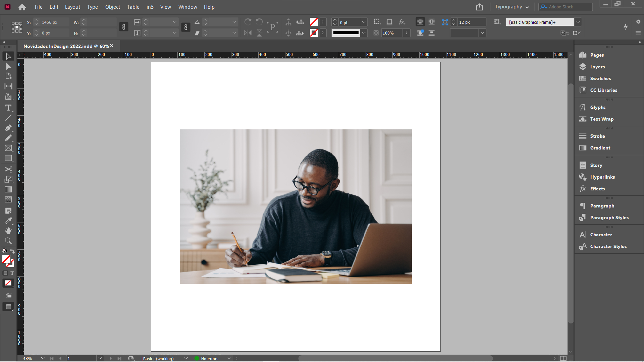Open the stroke weight dropdown
The width and height of the screenshot is (644, 362).
(364, 22)
